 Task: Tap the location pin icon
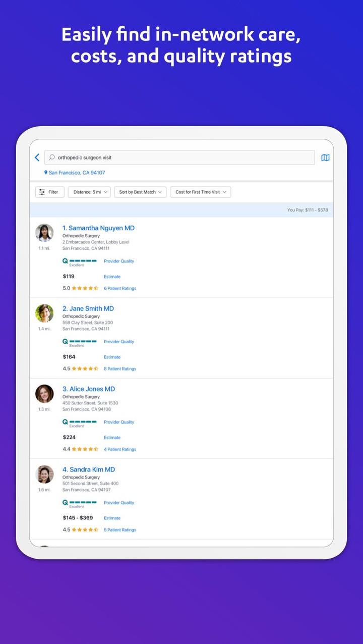46,173
